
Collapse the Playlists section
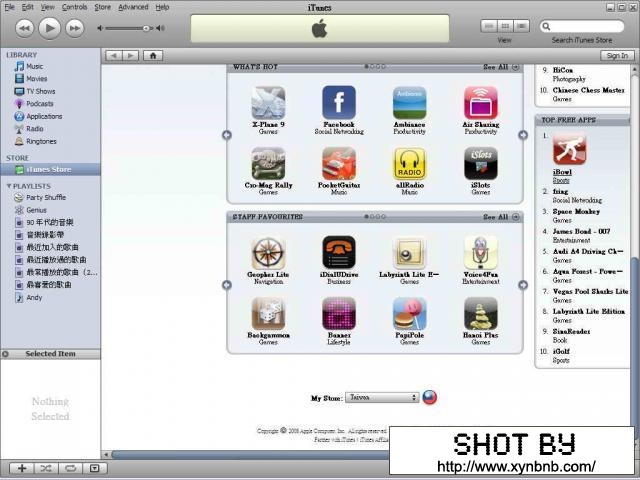click(x=9, y=186)
